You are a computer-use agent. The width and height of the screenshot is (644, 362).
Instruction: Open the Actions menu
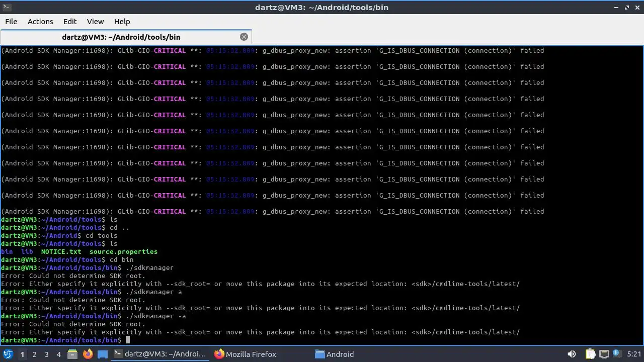click(x=40, y=22)
